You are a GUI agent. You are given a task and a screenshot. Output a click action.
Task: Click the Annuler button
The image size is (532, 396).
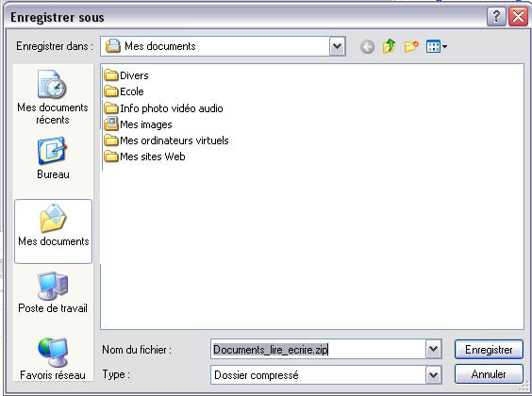coord(489,374)
